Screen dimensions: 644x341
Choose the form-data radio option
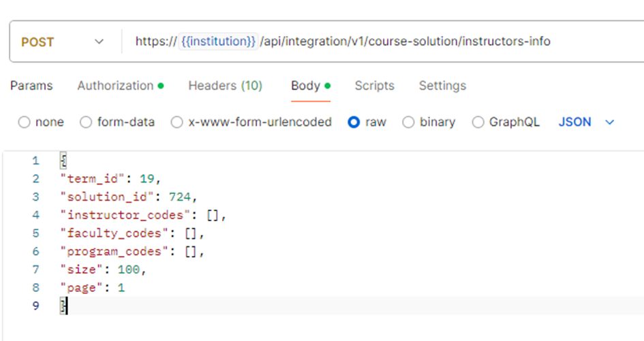[x=86, y=123]
